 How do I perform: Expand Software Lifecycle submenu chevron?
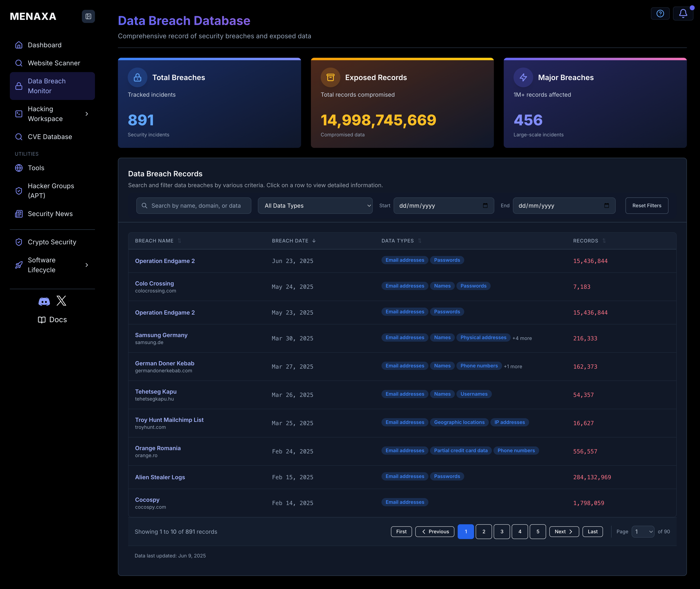point(87,265)
